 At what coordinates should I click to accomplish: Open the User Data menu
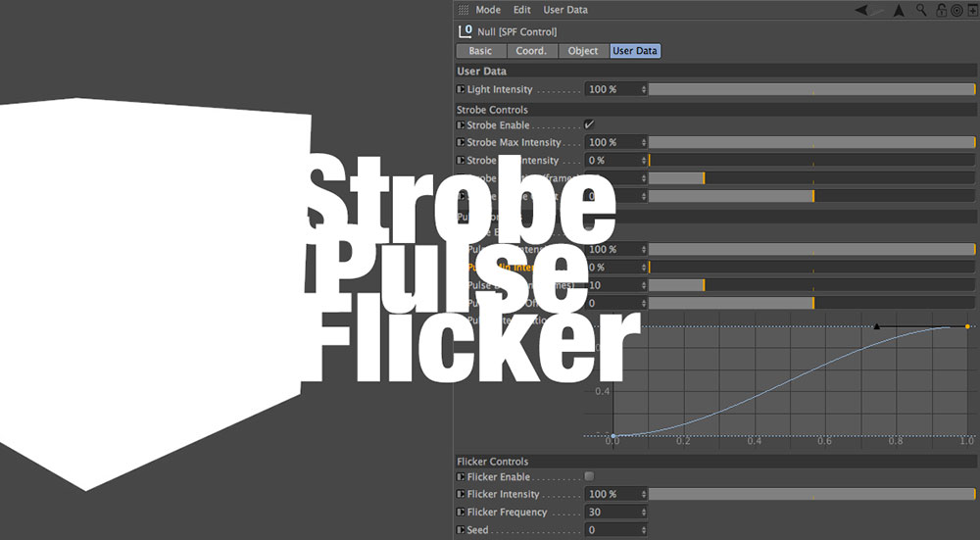[x=565, y=10]
